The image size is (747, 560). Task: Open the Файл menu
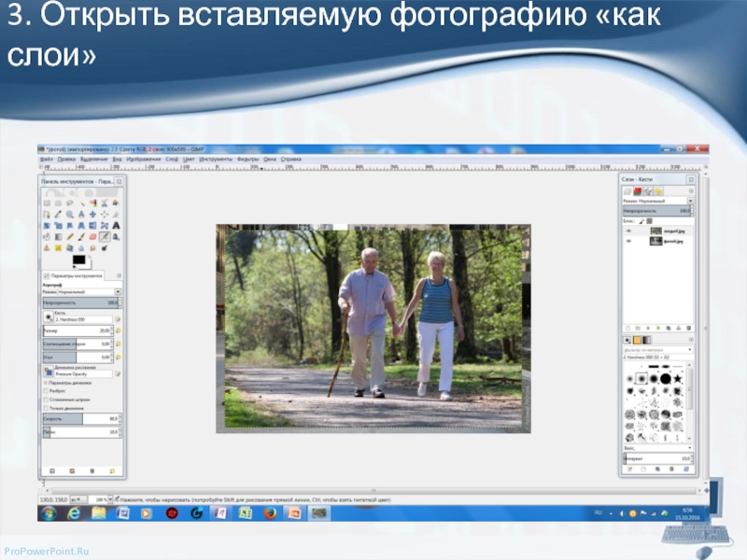[x=46, y=160]
